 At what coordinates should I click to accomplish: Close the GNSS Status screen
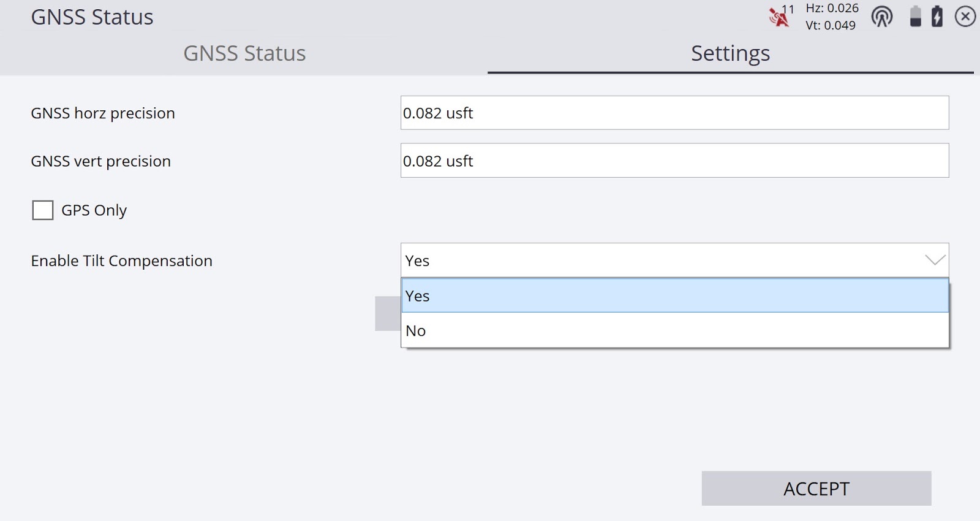click(965, 17)
